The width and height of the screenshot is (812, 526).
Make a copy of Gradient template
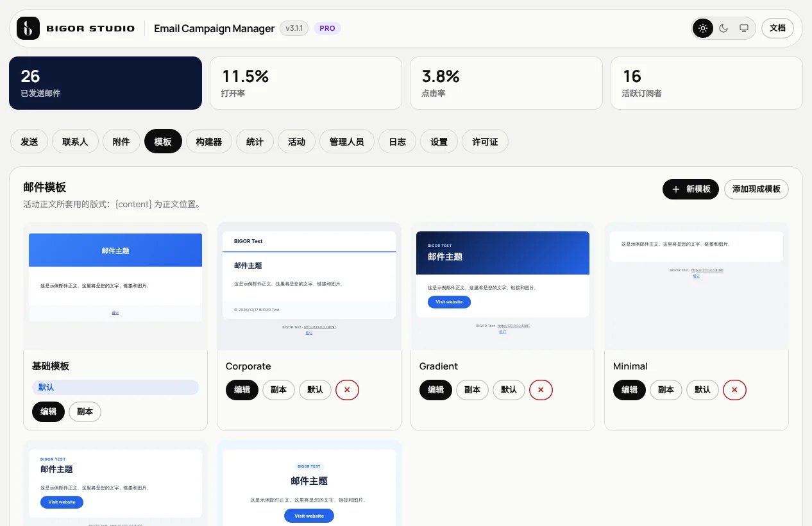click(x=472, y=390)
